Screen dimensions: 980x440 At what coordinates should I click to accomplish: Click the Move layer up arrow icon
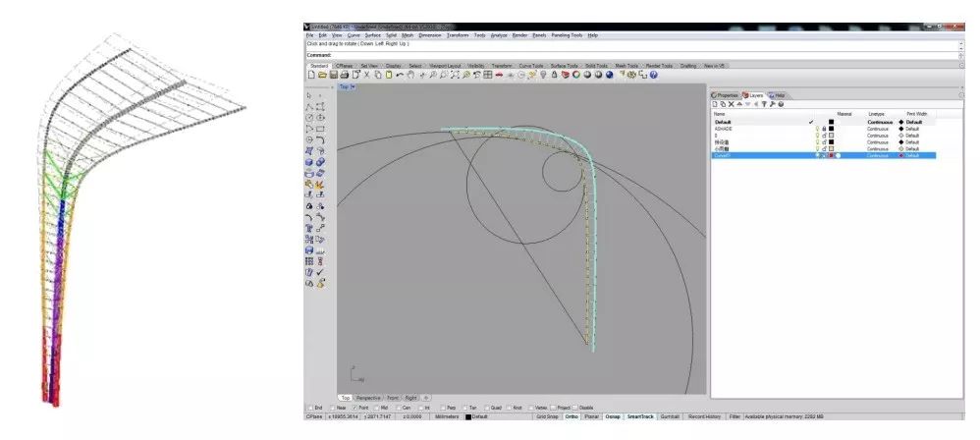(x=739, y=104)
